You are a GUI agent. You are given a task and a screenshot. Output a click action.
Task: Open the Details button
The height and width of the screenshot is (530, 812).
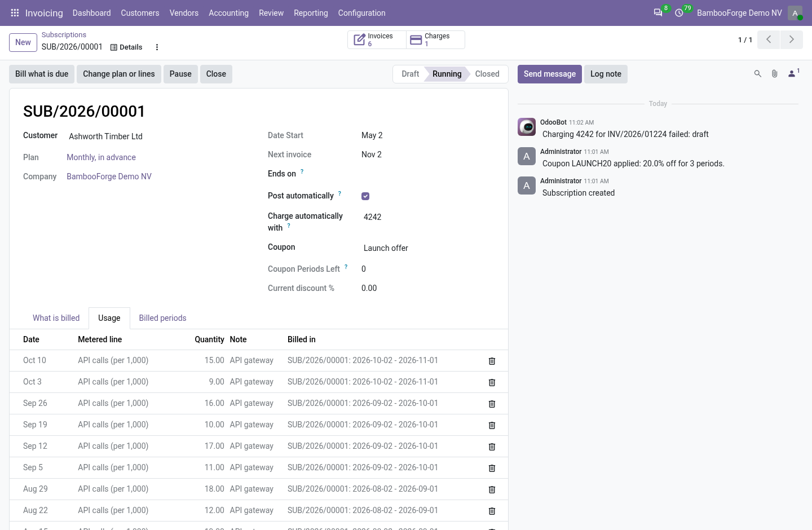126,47
